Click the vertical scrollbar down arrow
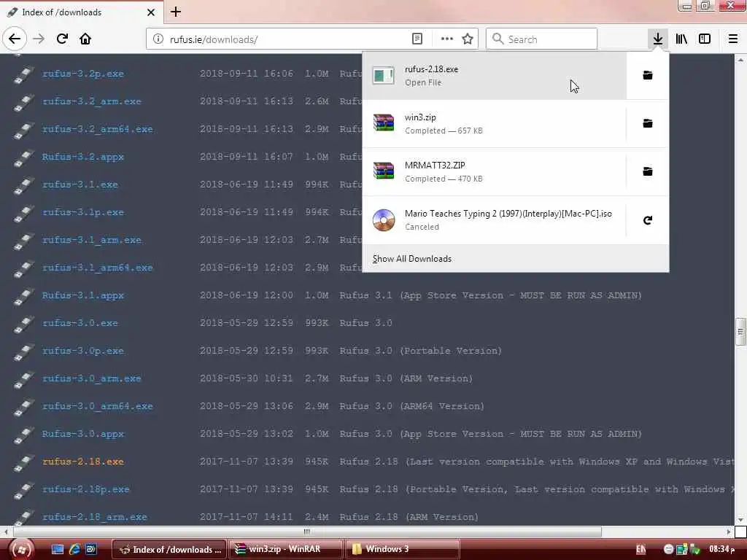 click(740, 520)
